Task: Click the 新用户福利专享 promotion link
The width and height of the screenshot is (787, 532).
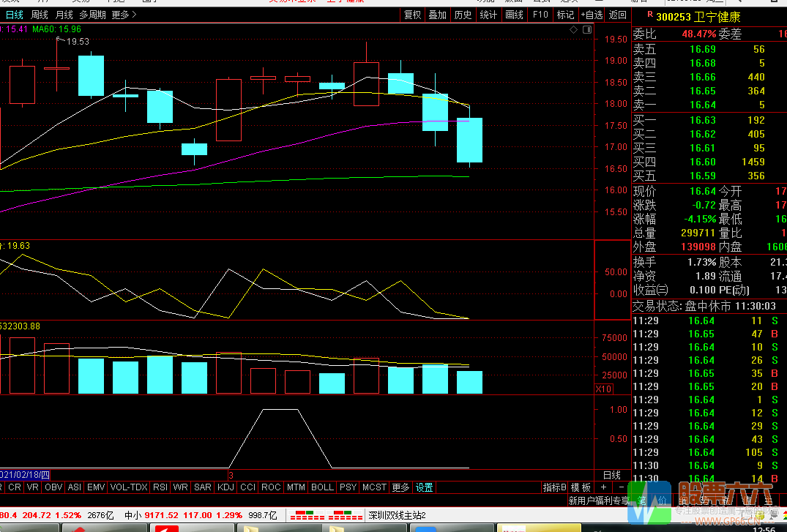Action: pyautogui.click(x=598, y=501)
